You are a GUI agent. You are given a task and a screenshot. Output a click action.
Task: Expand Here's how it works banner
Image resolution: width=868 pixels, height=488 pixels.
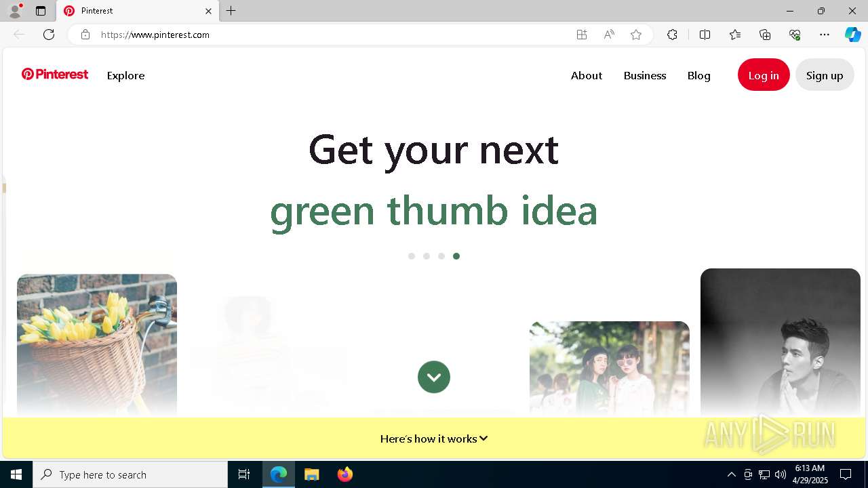point(434,439)
